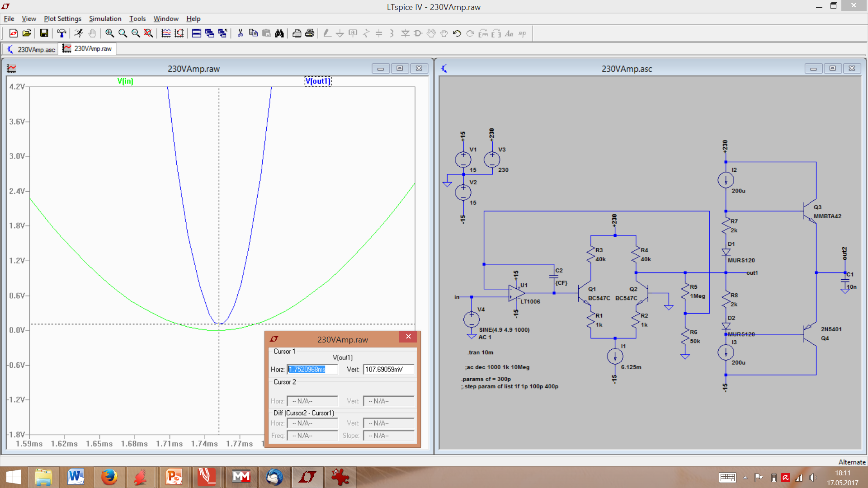
Task: Maximize the 230VAmp.raw plot window
Action: pyautogui.click(x=400, y=68)
